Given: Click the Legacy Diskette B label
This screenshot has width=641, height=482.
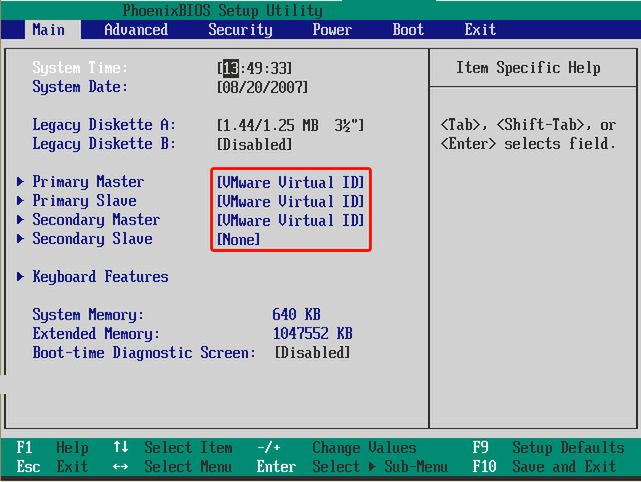Looking at the screenshot, I should click(104, 144).
